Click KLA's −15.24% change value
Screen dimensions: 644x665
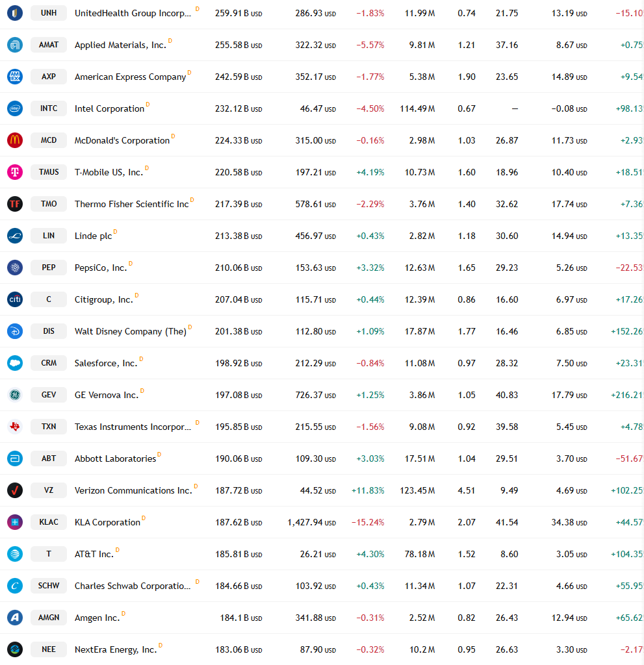(x=368, y=522)
